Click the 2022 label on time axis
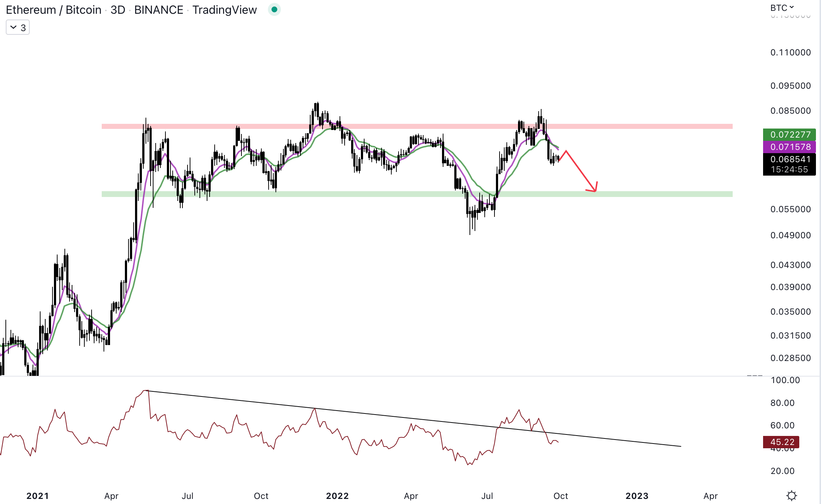This screenshot has width=821, height=504. (x=337, y=496)
